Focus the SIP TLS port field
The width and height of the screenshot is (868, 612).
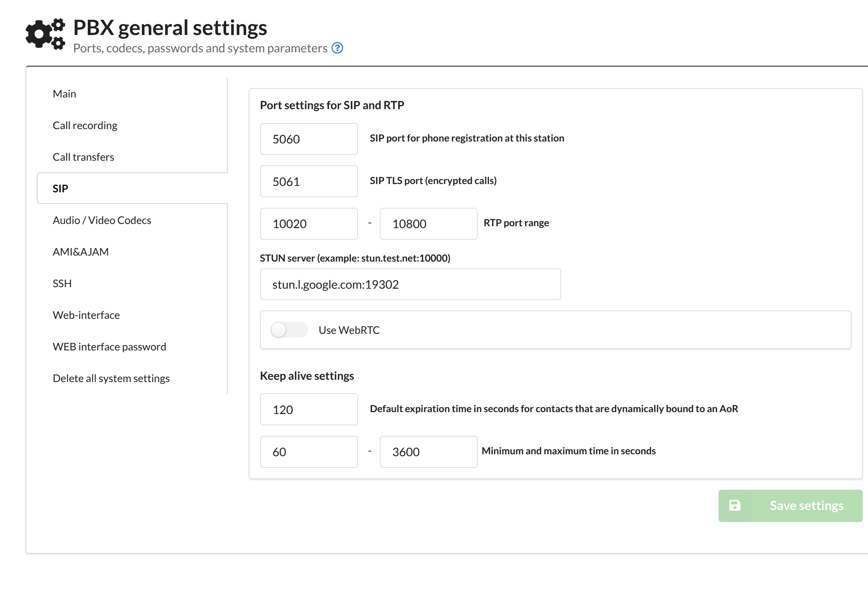pos(309,181)
